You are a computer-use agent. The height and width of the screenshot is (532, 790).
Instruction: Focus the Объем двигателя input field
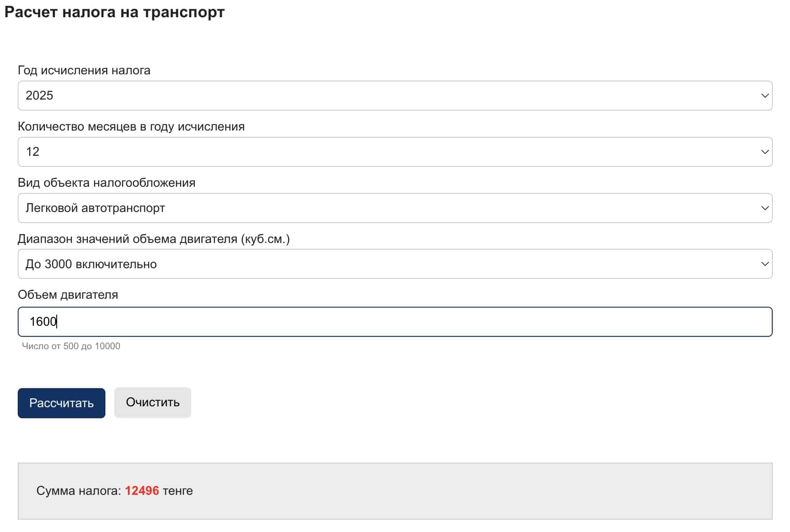[394, 322]
